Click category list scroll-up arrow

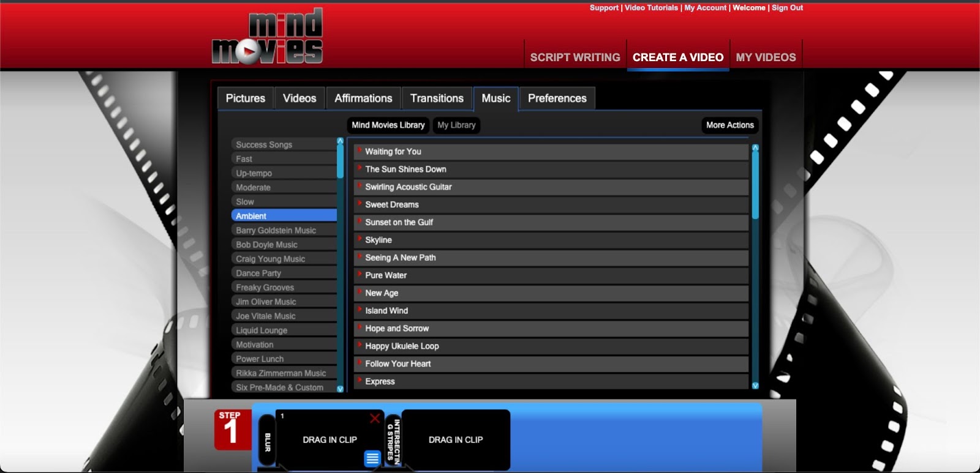[x=340, y=141]
